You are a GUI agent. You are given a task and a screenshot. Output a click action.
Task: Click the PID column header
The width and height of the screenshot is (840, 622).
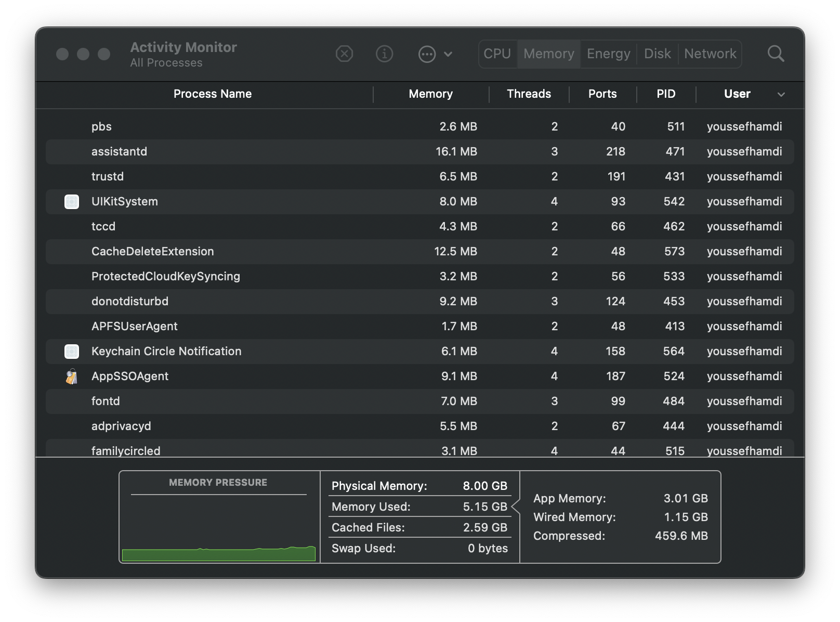tap(666, 94)
